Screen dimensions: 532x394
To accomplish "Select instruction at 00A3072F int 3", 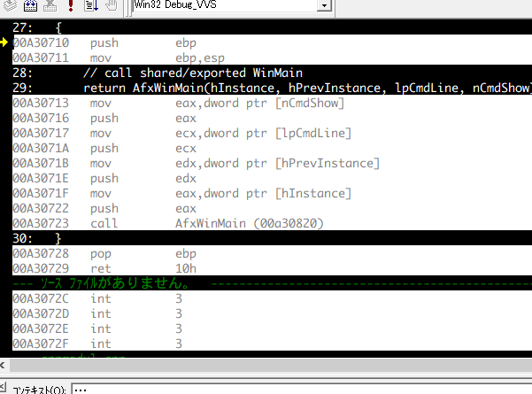I will (272, 344).
